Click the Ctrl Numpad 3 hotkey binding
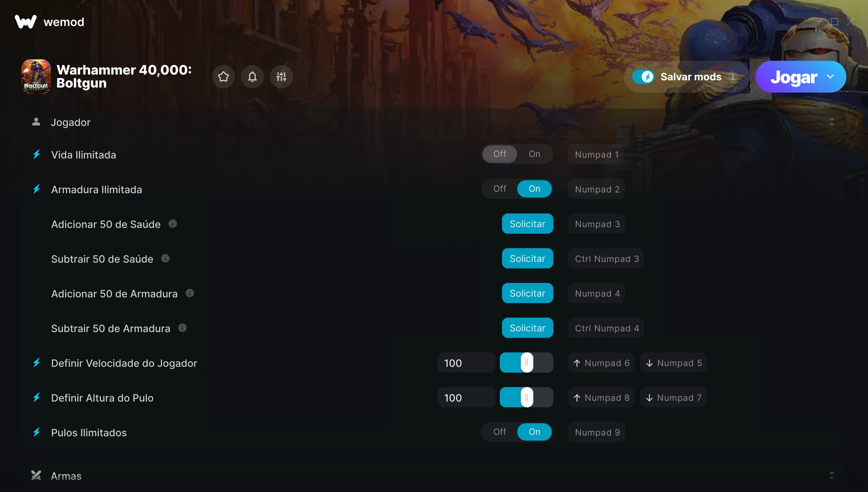868x492 pixels. tap(607, 259)
